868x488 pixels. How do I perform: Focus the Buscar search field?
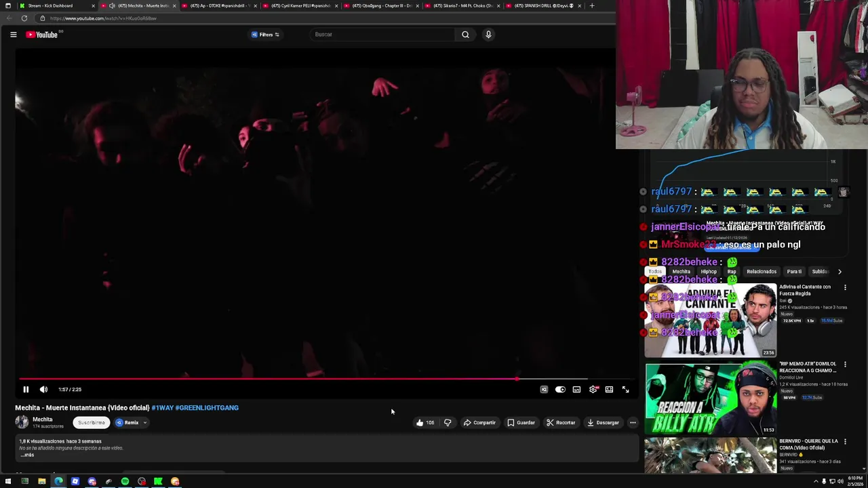pos(383,35)
